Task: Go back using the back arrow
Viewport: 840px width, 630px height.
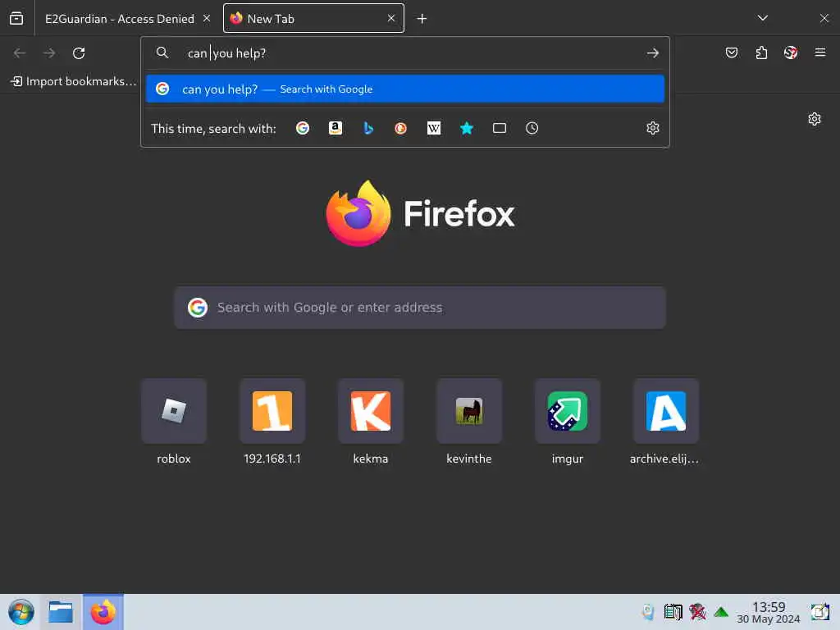Action: (20, 53)
